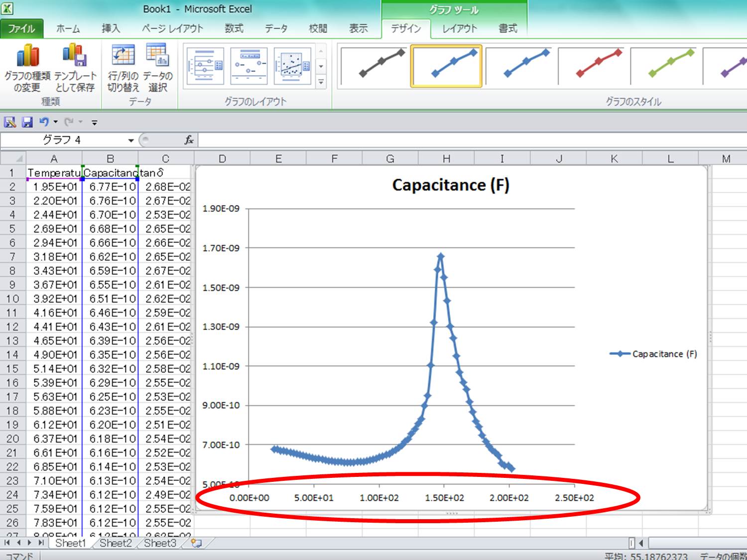The image size is (747, 560).
Task: Click the 1.50E+02 horizontal axis label
Action: (444, 498)
